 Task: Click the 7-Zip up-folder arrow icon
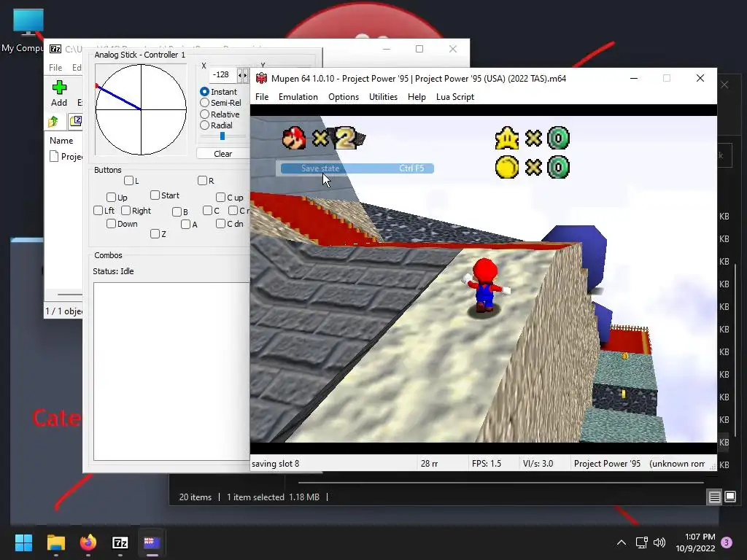click(x=53, y=122)
